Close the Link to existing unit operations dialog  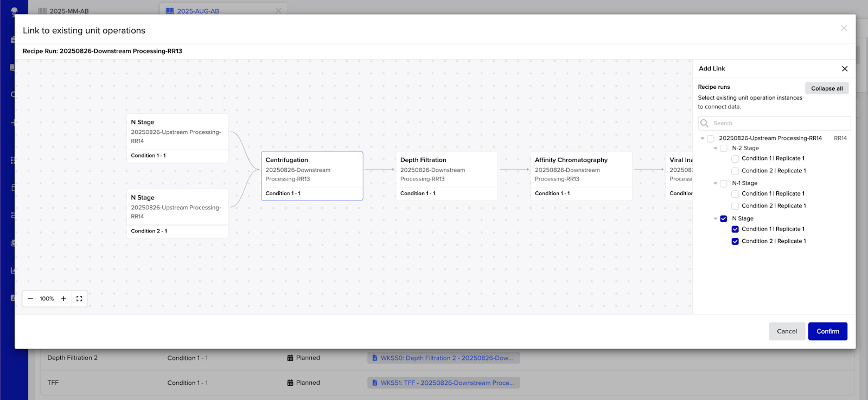click(x=844, y=28)
